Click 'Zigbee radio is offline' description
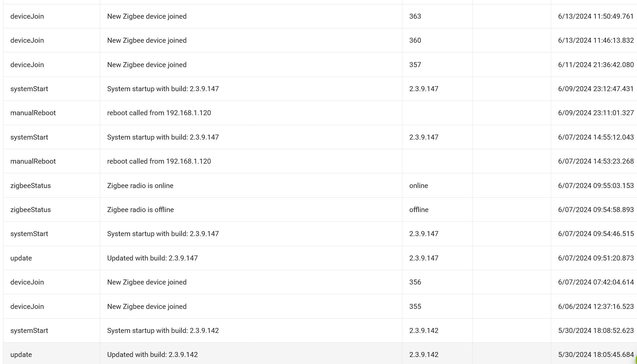 click(x=140, y=210)
